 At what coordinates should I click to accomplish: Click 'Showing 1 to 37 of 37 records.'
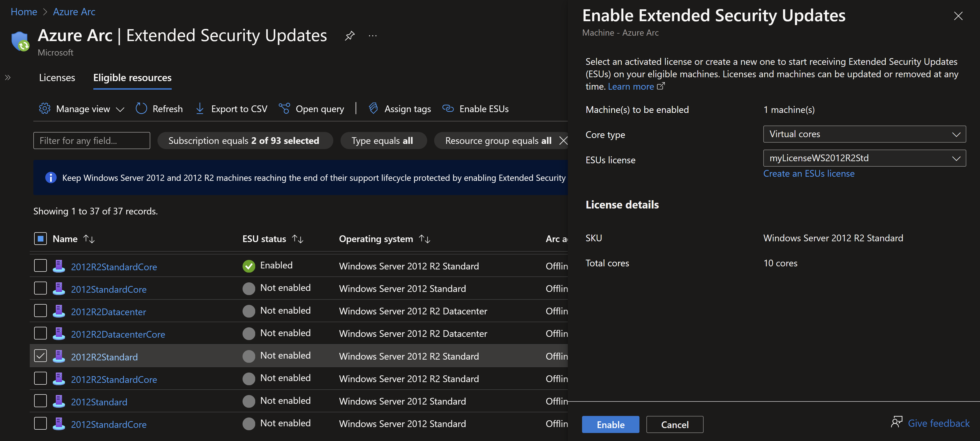click(x=95, y=211)
